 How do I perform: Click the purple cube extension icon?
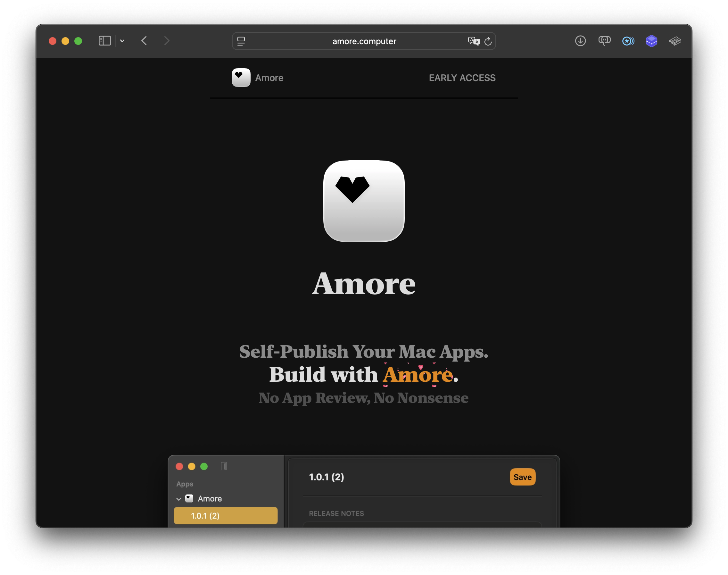651,41
